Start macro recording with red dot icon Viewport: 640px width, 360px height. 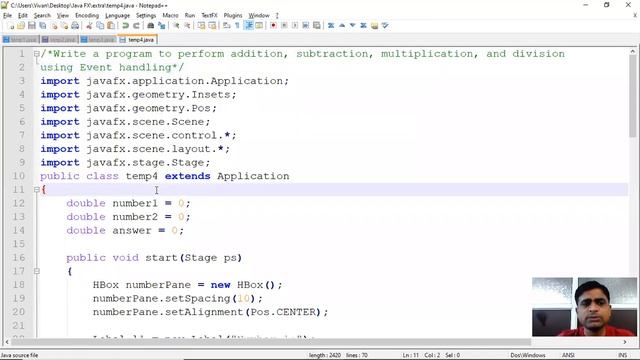pos(273,26)
